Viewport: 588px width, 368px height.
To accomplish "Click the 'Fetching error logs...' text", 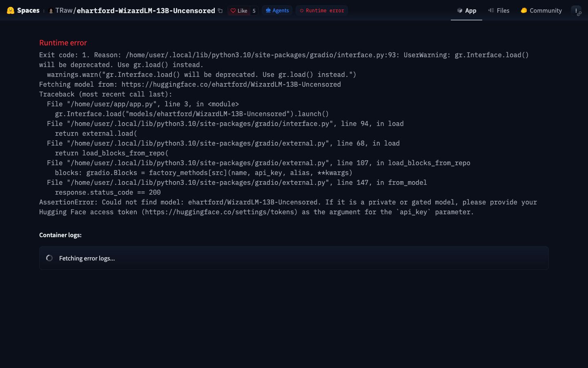I will coord(87,258).
